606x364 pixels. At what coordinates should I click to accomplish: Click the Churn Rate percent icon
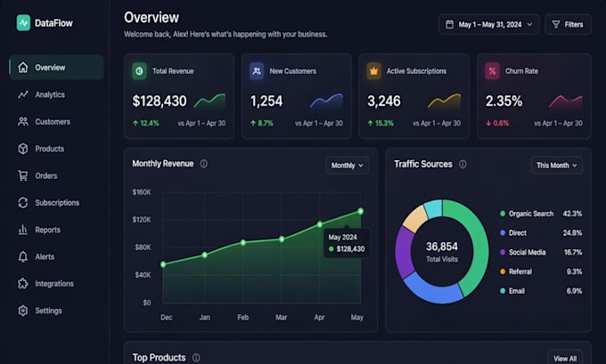(x=492, y=71)
